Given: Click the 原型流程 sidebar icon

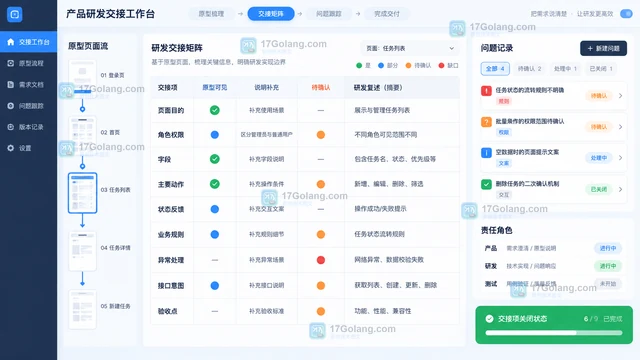Looking at the screenshot, I should tap(11, 63).
